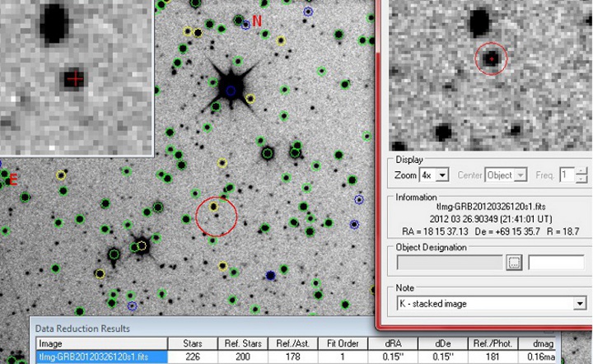
Task: Click the Stars value 226 cell
Action: 193,357
